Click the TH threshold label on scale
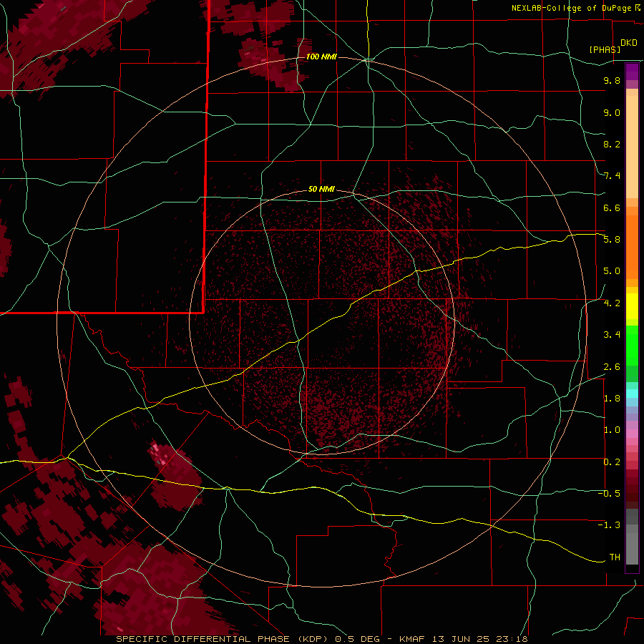 click(615, 557)
